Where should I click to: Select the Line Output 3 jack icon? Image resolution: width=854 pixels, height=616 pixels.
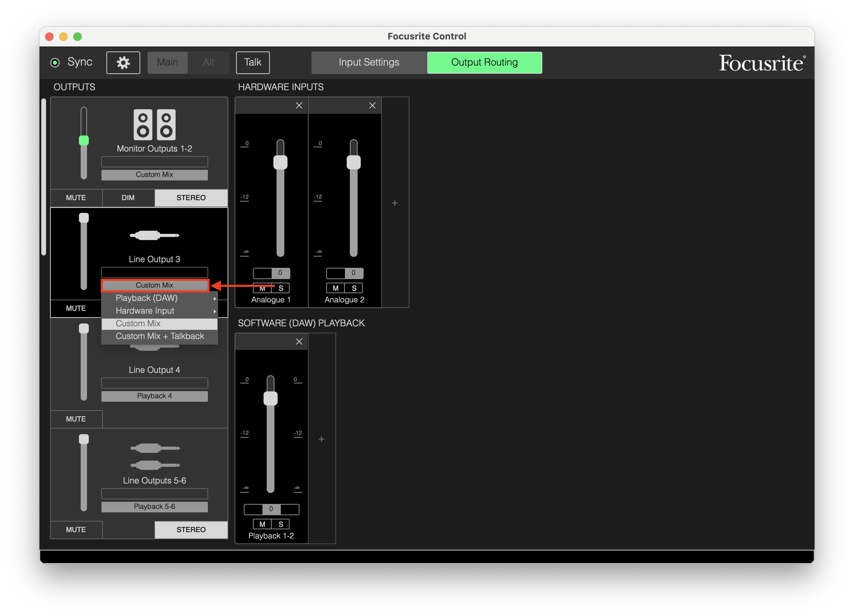(x=154, y=235)
